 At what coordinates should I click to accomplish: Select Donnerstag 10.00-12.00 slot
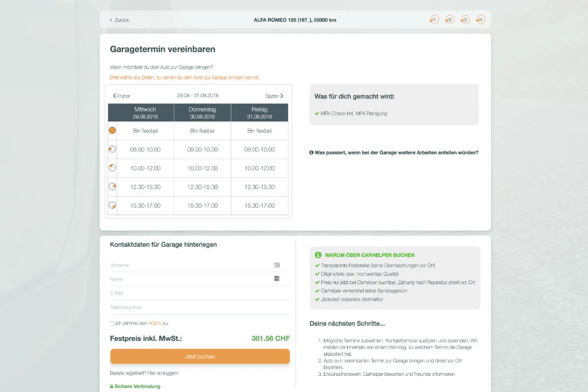coord(202,168)
